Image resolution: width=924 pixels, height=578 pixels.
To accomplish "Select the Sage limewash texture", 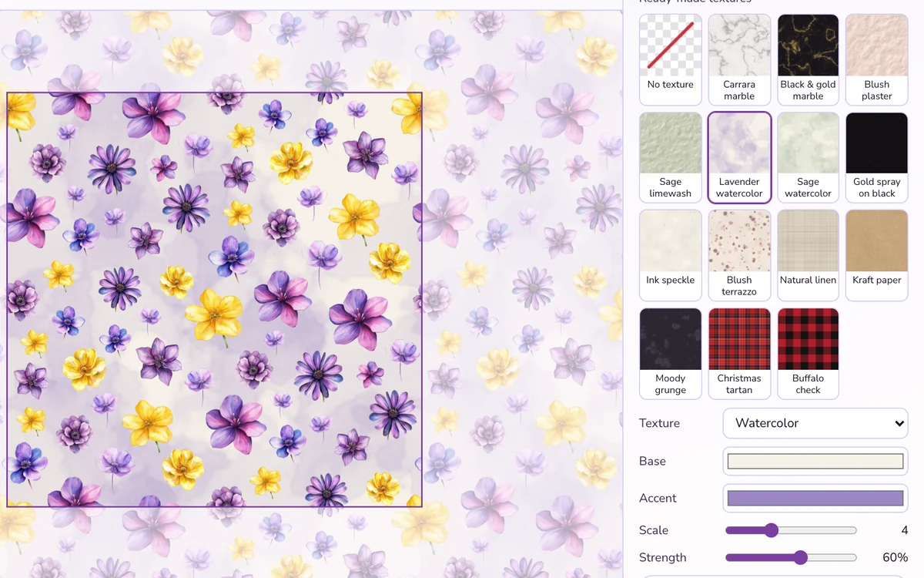I will tap(671, 157).
